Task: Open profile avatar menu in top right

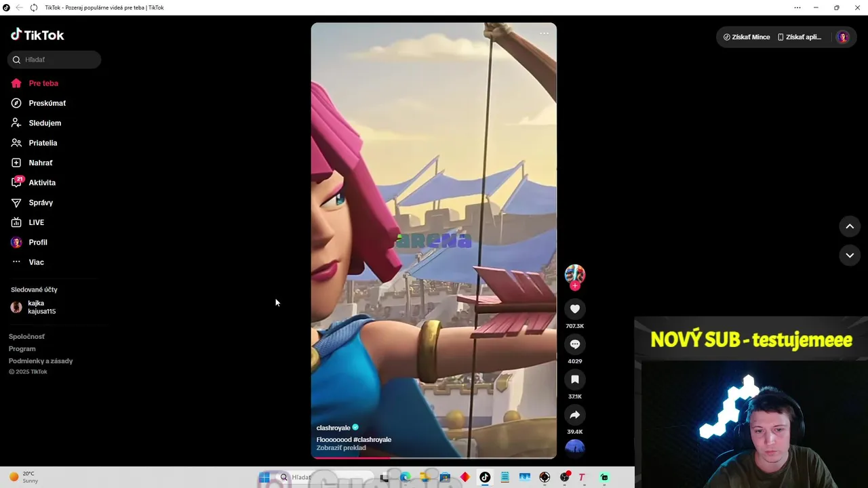Action: 843,37
